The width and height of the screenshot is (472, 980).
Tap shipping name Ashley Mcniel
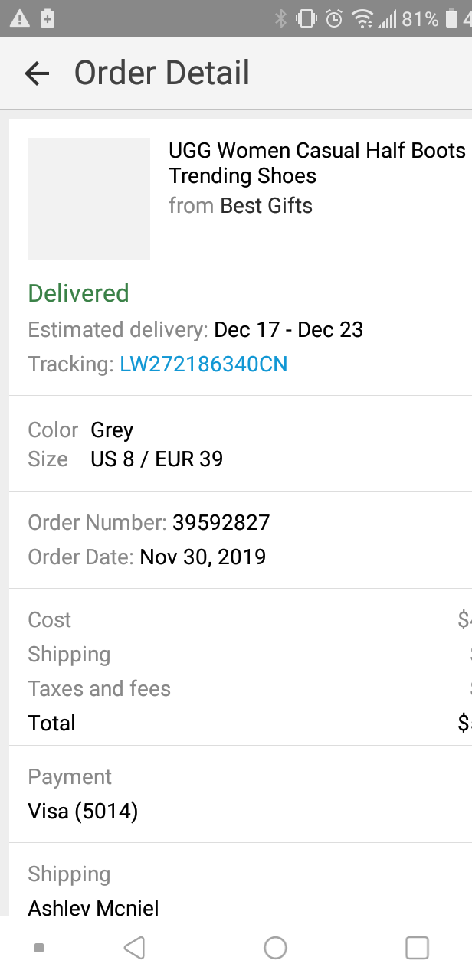[x=93, y=907]
